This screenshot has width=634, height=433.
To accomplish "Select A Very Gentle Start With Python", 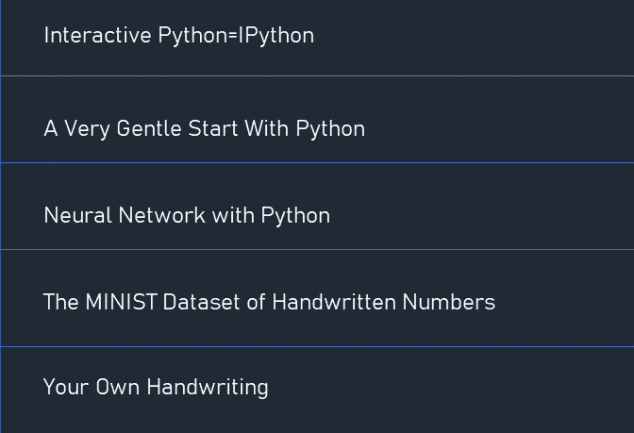I will (204, 129).
